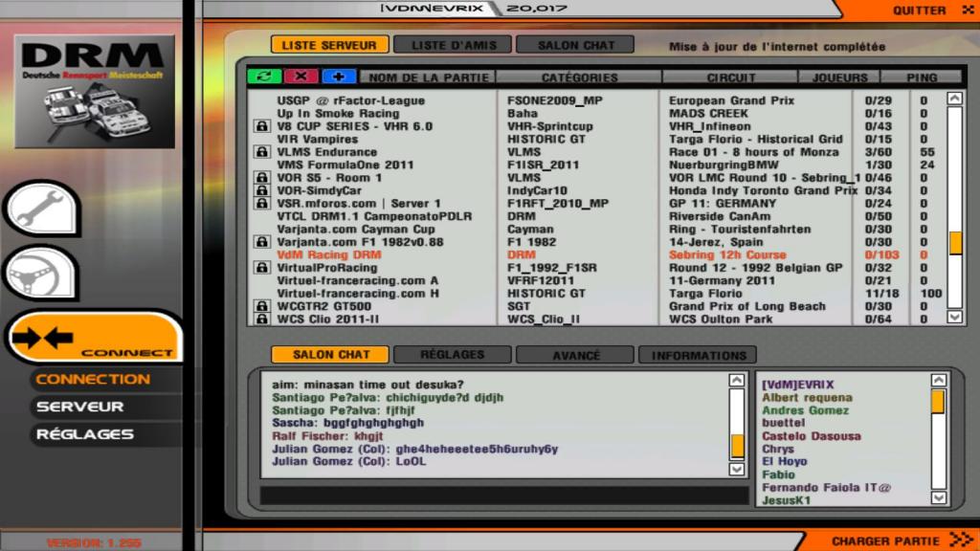Select user Andres Gomez in chat list
Image resolution: width=980 pixels, height=551 pixels.
[805, 410]
